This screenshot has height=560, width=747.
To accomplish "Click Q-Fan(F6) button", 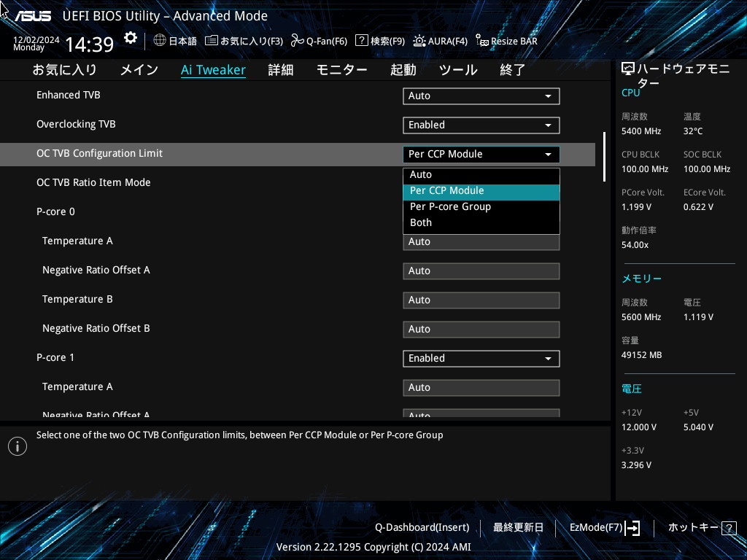I will (320, 41).
